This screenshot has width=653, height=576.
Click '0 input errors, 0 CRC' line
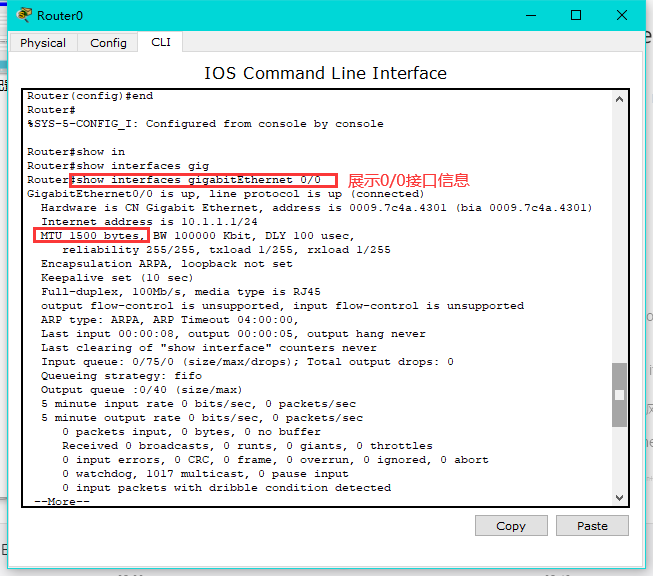[275, 460]
